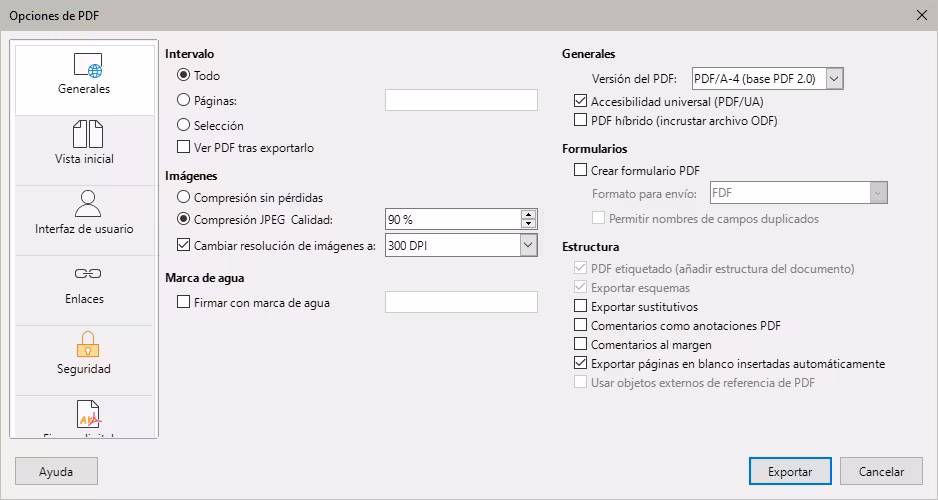
Task: Enable Exportar sustitutivos checkbox
Action: click(580, 306)
